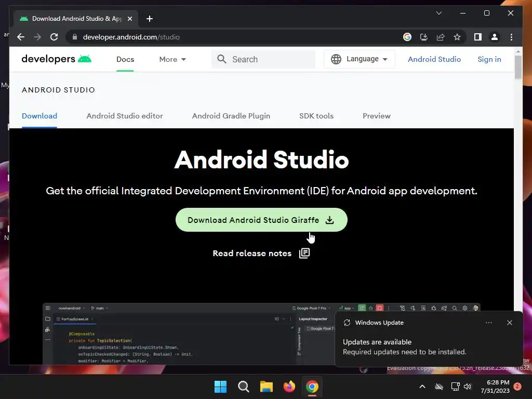Open the clock showing 6:28 PM
532x399 pixels.
(495, 387)
